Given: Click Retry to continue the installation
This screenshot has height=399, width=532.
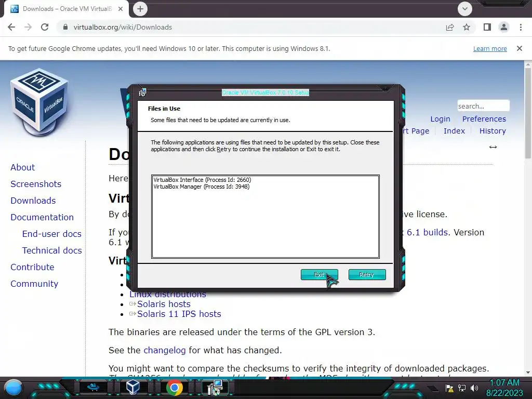Looking at the screenshot, I should coord(367,274).
